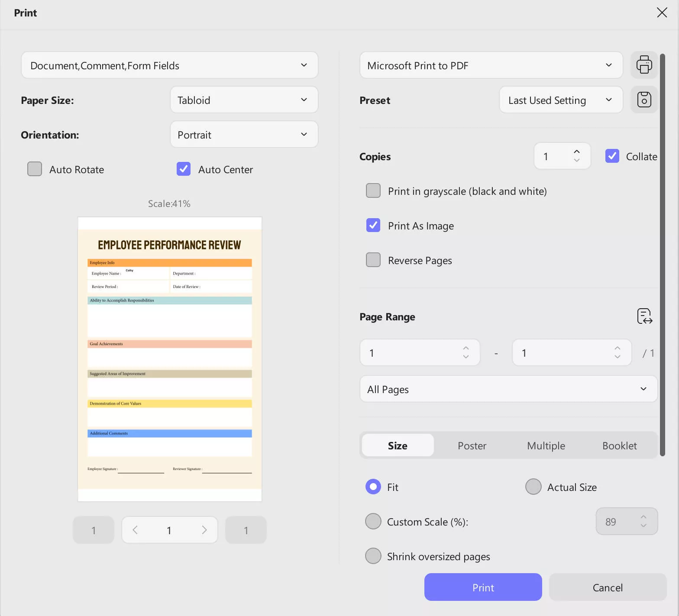Open the Orientation Portrait dropdown
Viewport: 679px width, 616px height.
[244, 134]
